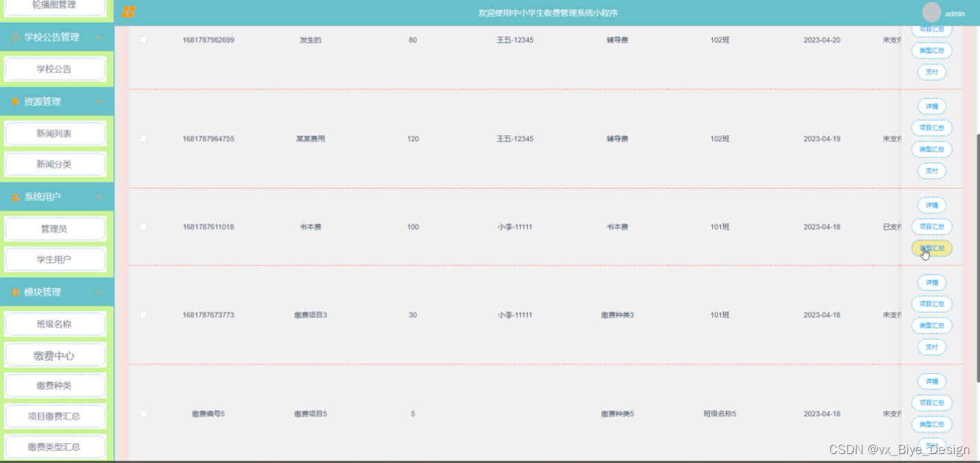
Task: Open the 学校公告 sidebar item
Action: [x=55, y=69]
